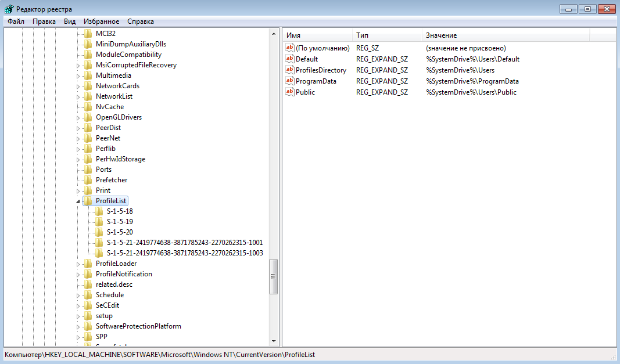
Task: Click the string icon of (По умолчанию) value
Action: [290, 48]
